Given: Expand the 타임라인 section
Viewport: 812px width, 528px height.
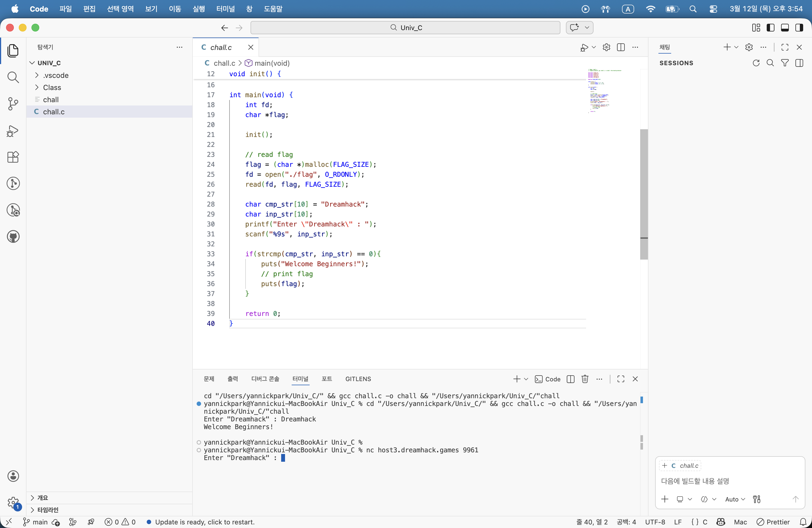Looking at the screenshot, I should (x=48, y=510).
